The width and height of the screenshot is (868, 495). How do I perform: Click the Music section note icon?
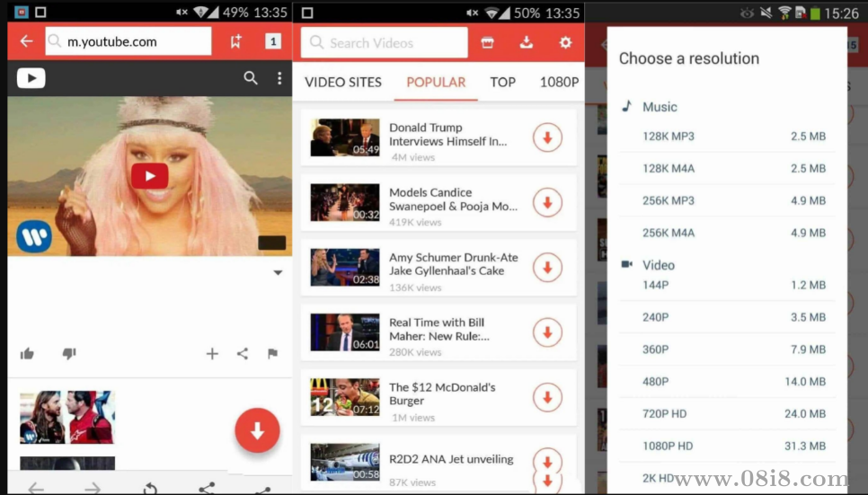click(626, 106)
